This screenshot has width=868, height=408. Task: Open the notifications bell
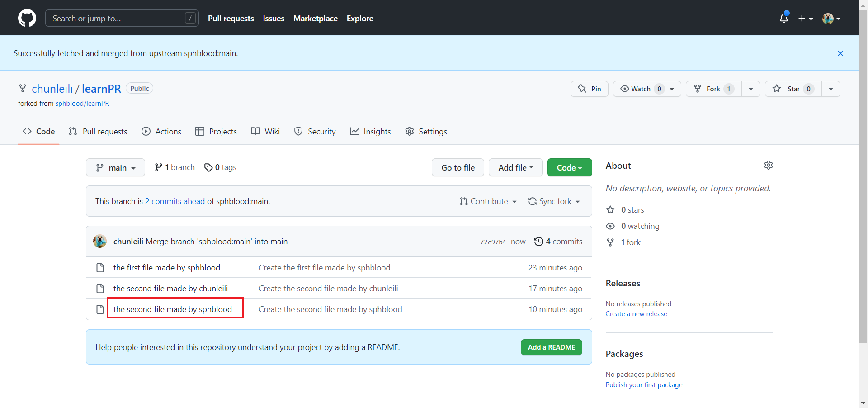click(784, 18)
